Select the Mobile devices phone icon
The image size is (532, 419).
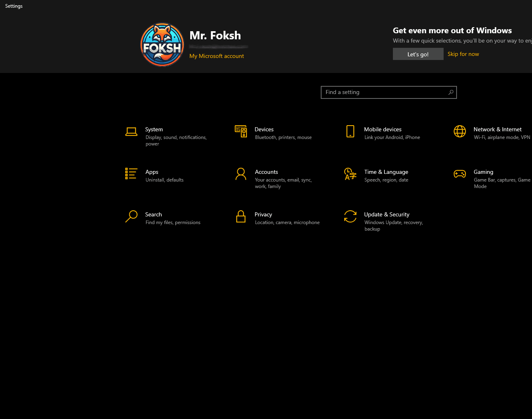[x=350, y=131]
